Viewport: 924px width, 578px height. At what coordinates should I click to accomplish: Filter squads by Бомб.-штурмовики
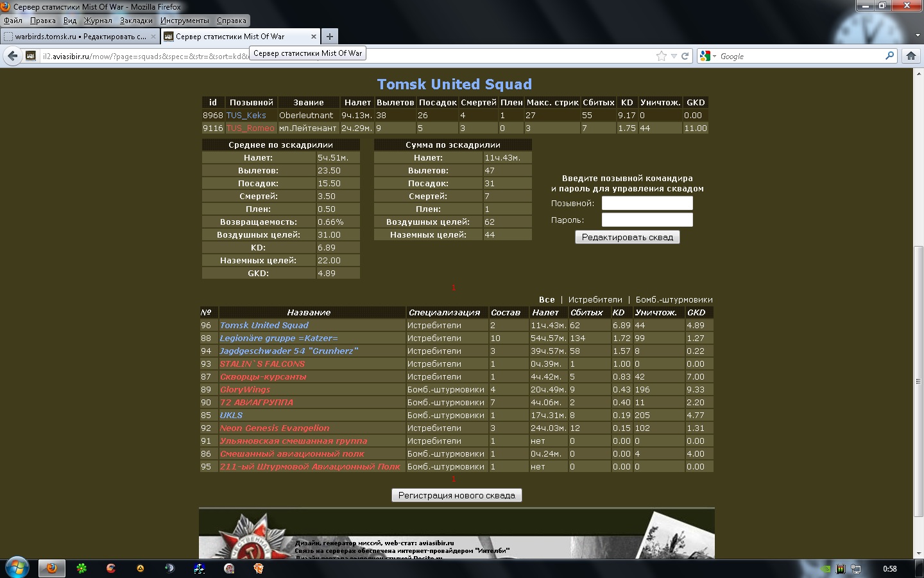point(674,300)
